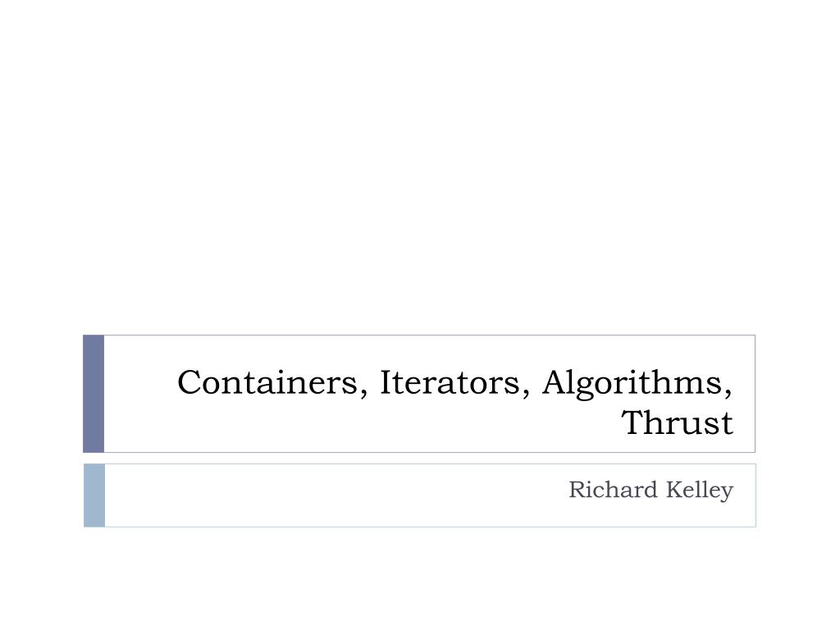
Task: Click blank margin right of the subtitle box
Action: [x=797, y=495]
